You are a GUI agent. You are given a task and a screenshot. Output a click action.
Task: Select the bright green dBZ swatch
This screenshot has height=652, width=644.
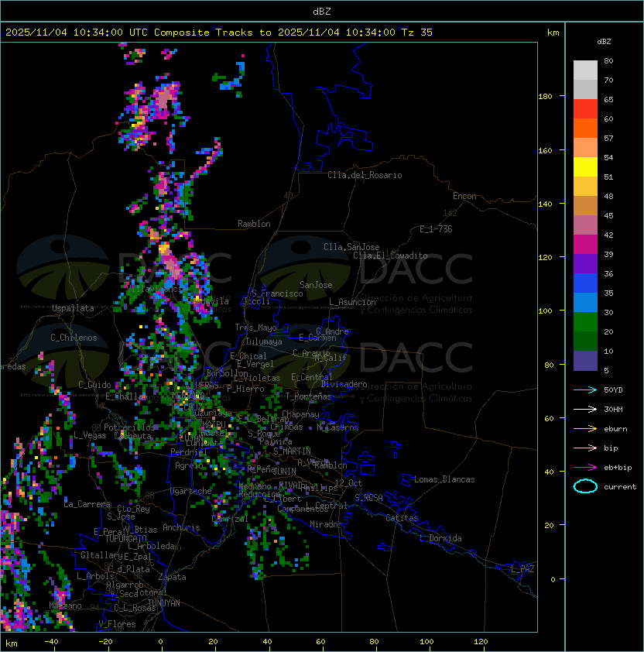pos(585,322)
